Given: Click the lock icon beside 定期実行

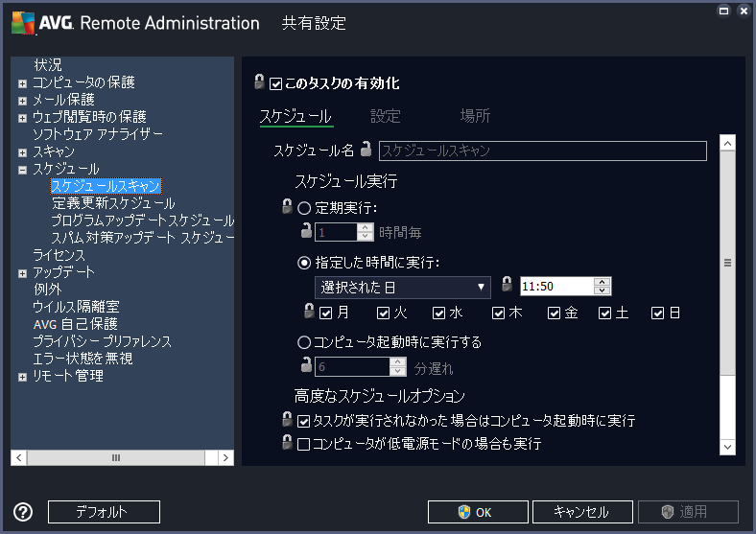Looking at the screenshot, I should [x=288, y=206].
